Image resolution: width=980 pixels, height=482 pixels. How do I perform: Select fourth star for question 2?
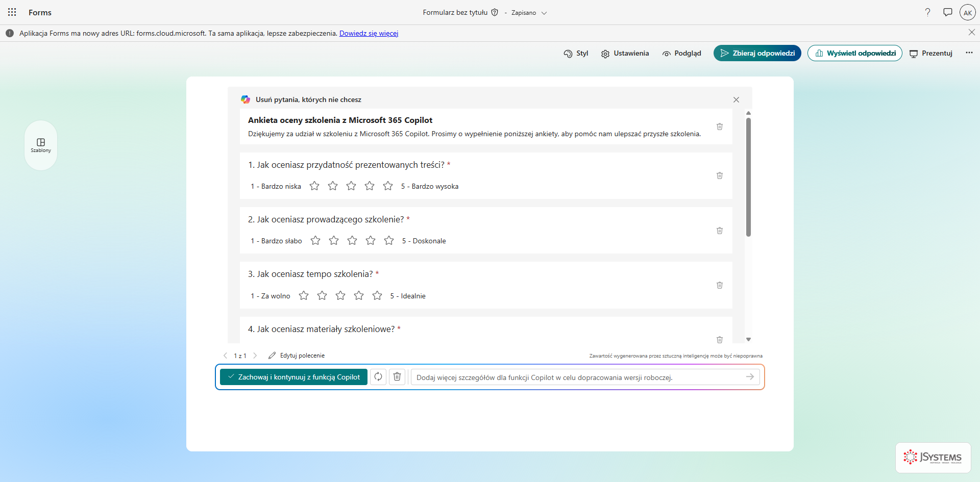tap(371, 240)
